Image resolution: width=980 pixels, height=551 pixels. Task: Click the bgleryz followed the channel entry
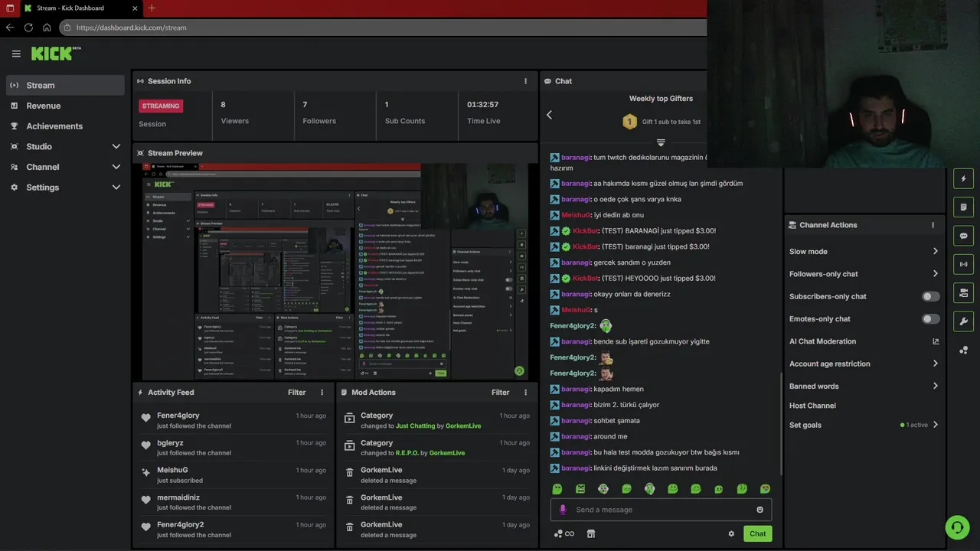234,448
